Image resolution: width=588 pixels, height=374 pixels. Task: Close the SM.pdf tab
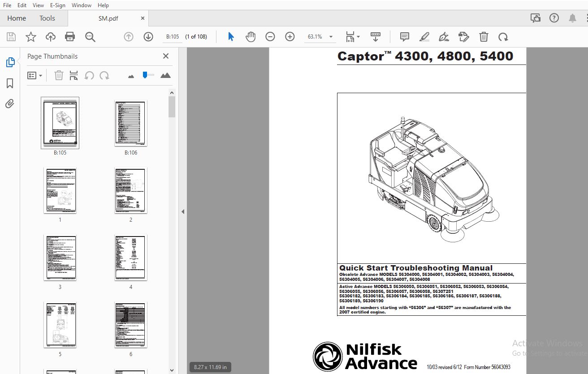point(143,18)
